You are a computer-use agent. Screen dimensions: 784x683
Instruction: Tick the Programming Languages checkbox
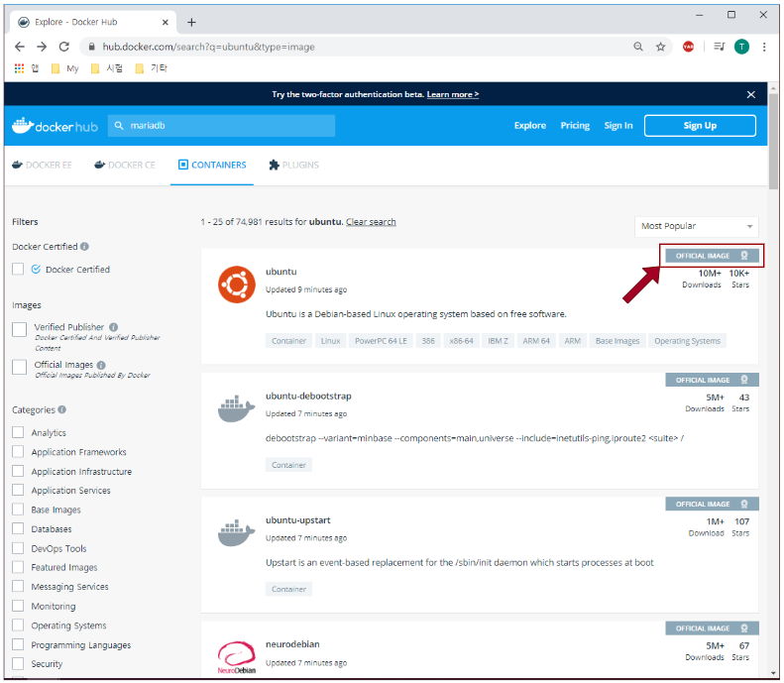[18, 644]
